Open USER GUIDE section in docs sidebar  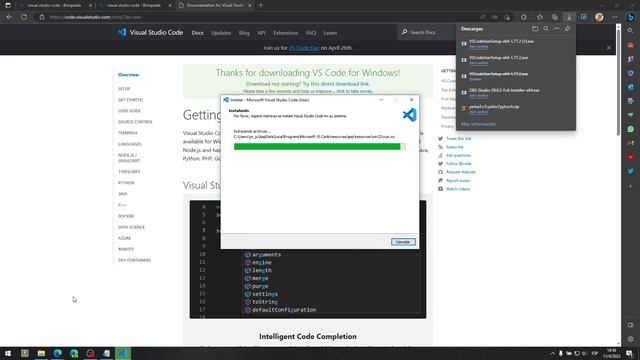pos(129,111)
